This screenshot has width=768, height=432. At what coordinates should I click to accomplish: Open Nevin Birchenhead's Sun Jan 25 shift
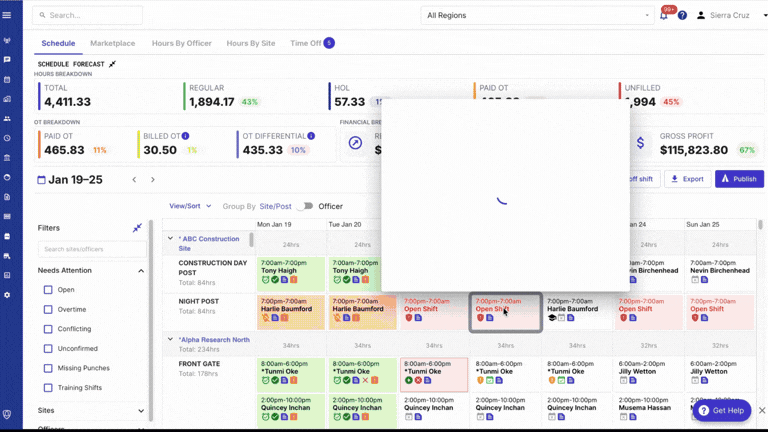[x=720, y=274]
